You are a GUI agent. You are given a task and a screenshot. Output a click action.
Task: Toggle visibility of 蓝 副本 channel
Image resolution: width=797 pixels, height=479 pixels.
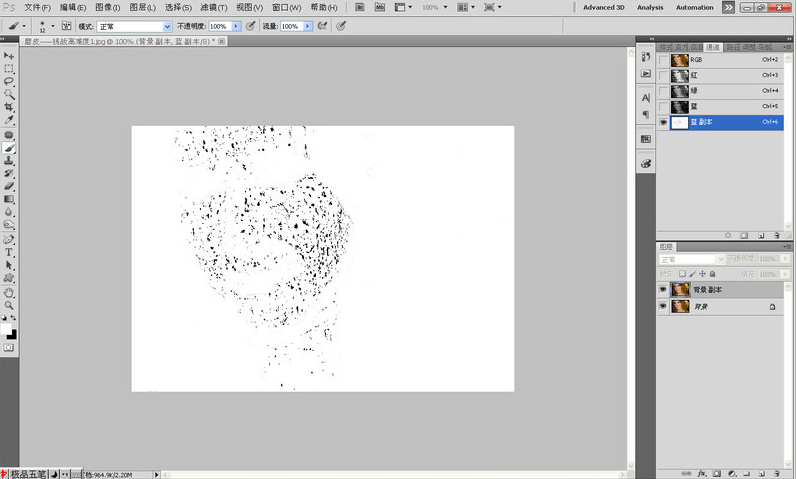[662, 121]
